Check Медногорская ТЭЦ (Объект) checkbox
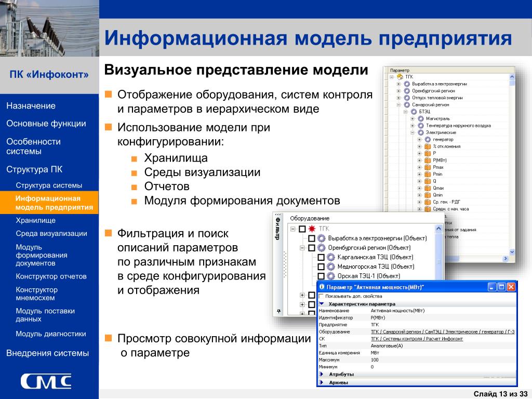This screenshot has width=532, height=399. (x=321, y=267)
